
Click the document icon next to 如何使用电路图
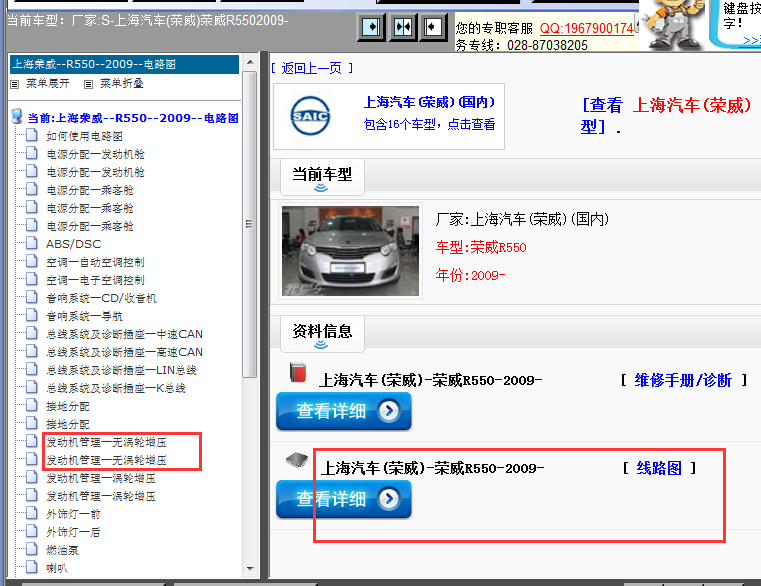[32, 135]
